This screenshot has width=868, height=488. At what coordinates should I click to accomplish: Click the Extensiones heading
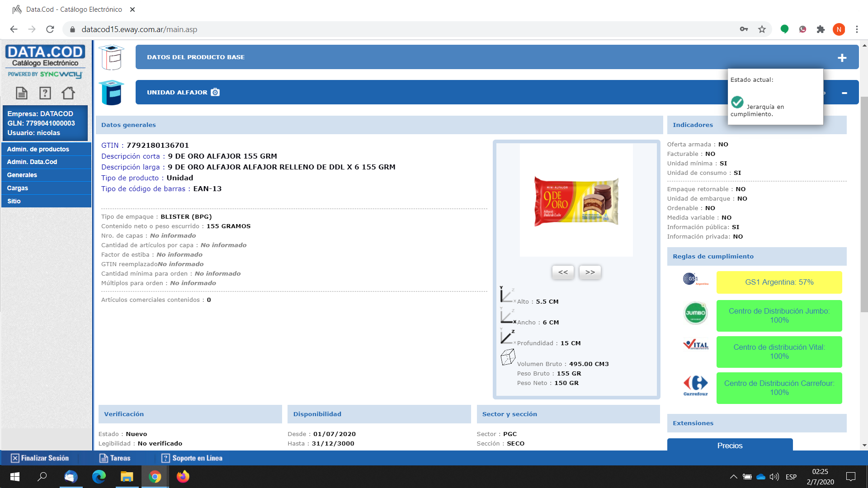(x=693, y=423)
